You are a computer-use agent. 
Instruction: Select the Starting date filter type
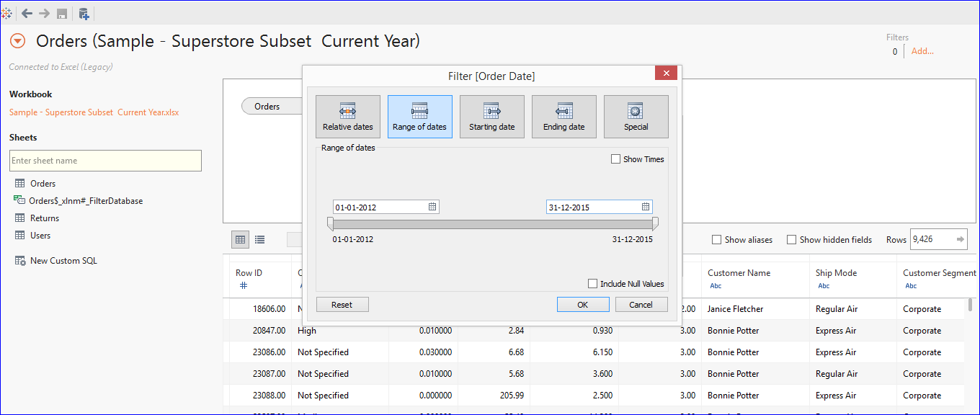coord(491,116)
